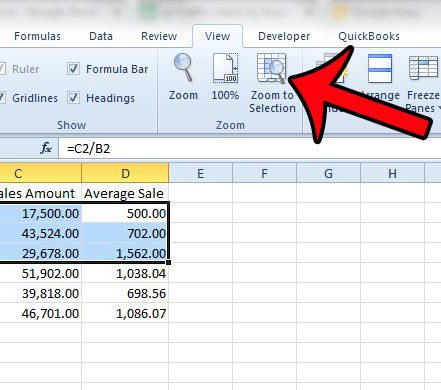441x390 pixels.
Task: Toggle the Formula Bar checkbox
Action: 73,69
